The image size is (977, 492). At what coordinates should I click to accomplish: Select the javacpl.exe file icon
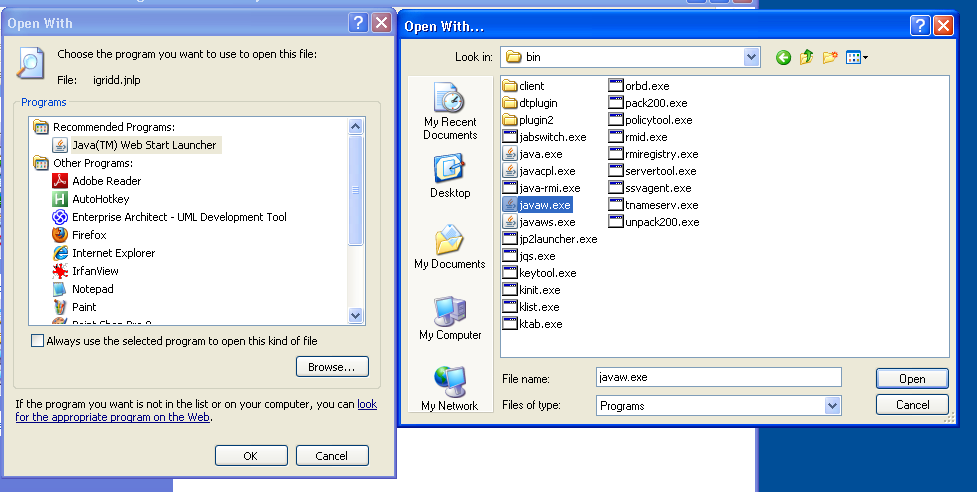(x=510, y=171)
